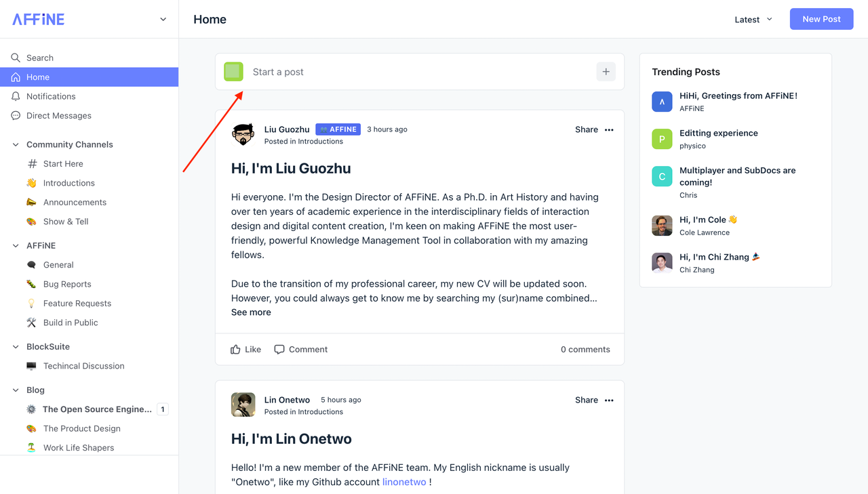Open the Latest sort dropdown

tap(753, 20)
